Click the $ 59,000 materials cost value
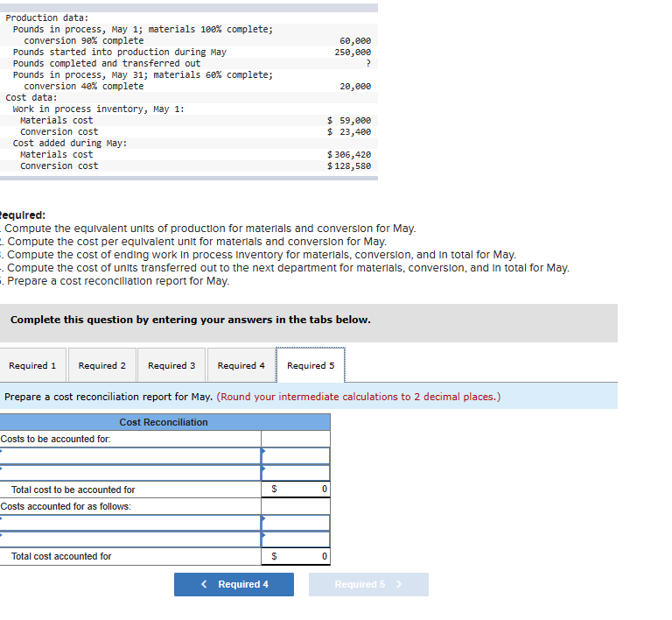 (349, 121)
